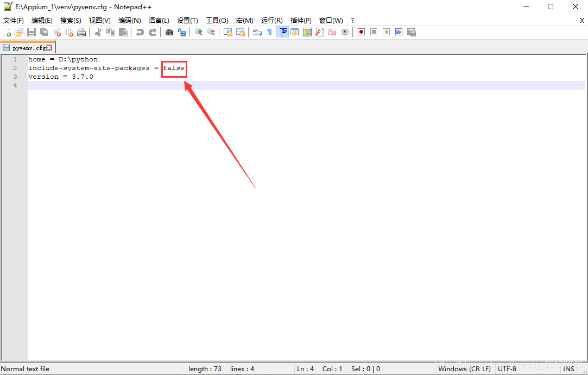Click line 3 containing version = 3.7.0
Viewport: 588px width, 375px height.
(x=61, y=76)
